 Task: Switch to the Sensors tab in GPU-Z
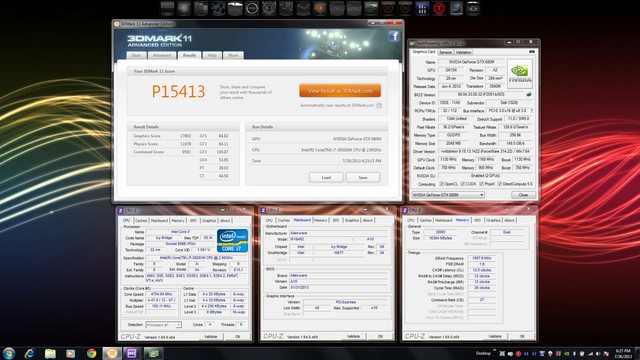point(445,52)
